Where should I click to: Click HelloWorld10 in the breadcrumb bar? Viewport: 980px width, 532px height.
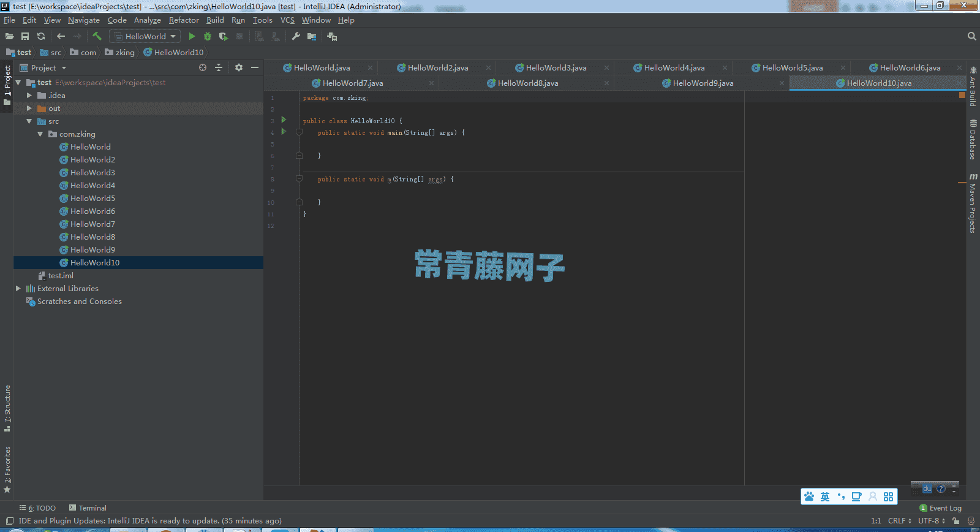click(173, 53)
